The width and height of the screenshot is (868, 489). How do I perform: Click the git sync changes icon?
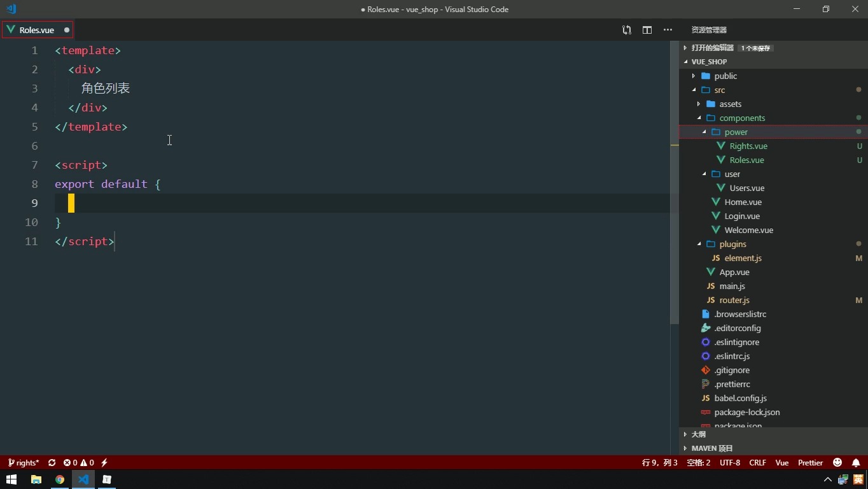pyautogui.click(x=52, y=463)
